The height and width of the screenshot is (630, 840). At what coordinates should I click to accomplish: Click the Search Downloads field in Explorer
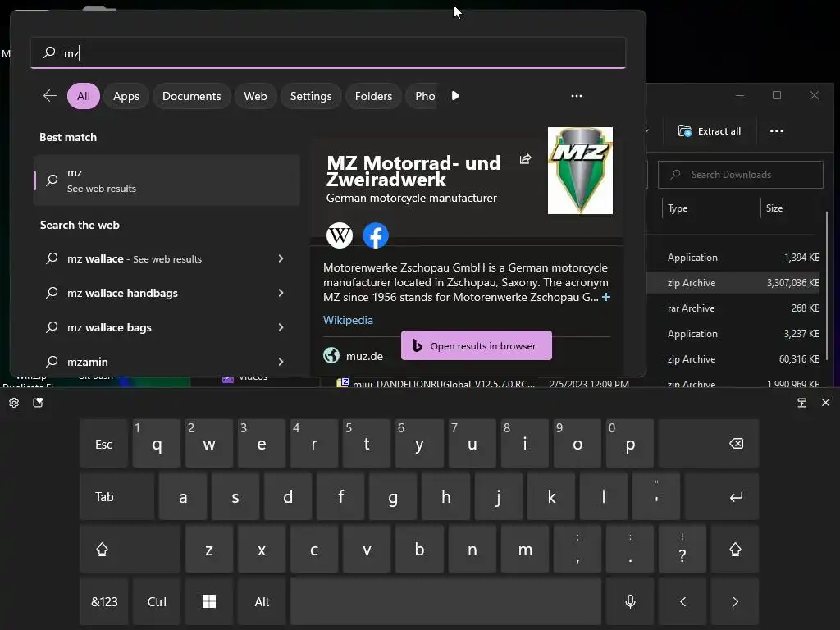click(x=741, y=175)
